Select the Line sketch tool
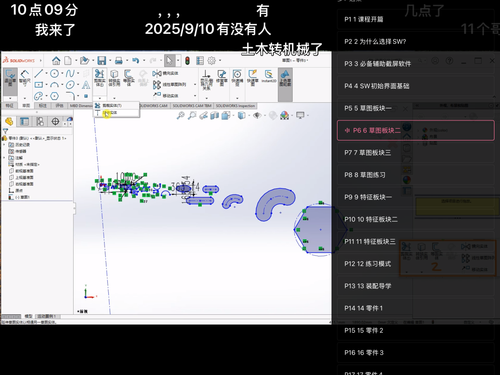This screenshot has width=500, height=375. [x=39, y=73]
